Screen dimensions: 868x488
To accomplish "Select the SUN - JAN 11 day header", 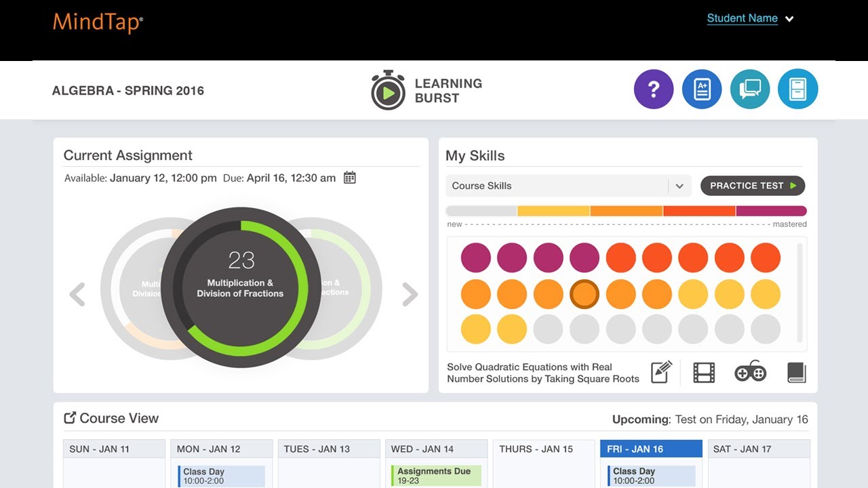I will click(x=114, y=449).
